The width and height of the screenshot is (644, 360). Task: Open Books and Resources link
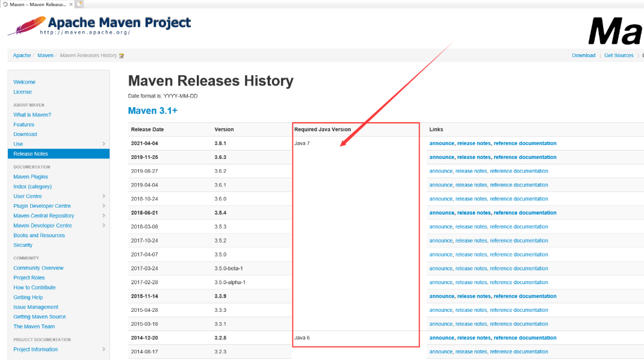click(39, 235)
